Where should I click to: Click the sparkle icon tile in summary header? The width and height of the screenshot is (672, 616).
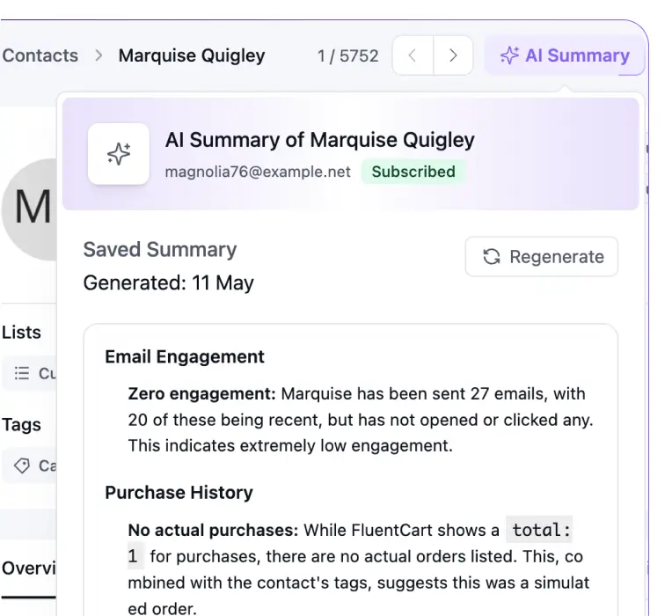(119, 154)
